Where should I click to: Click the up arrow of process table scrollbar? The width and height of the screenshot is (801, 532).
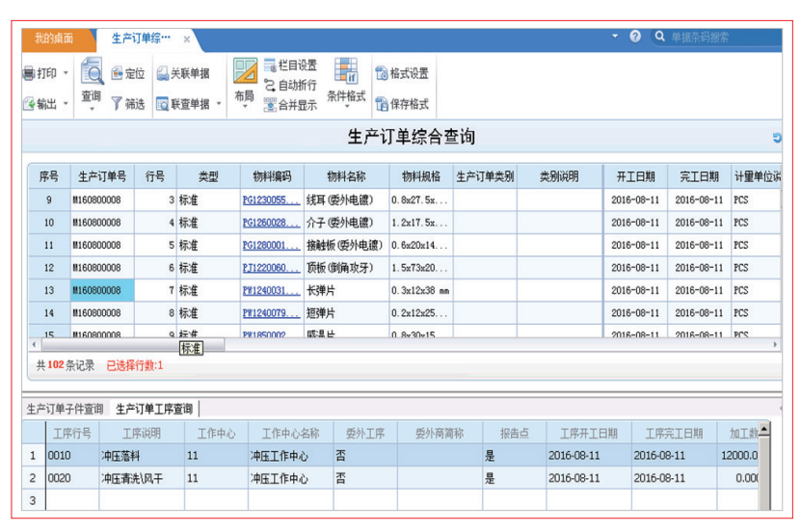pyautogui.click(x=764, y=429)
